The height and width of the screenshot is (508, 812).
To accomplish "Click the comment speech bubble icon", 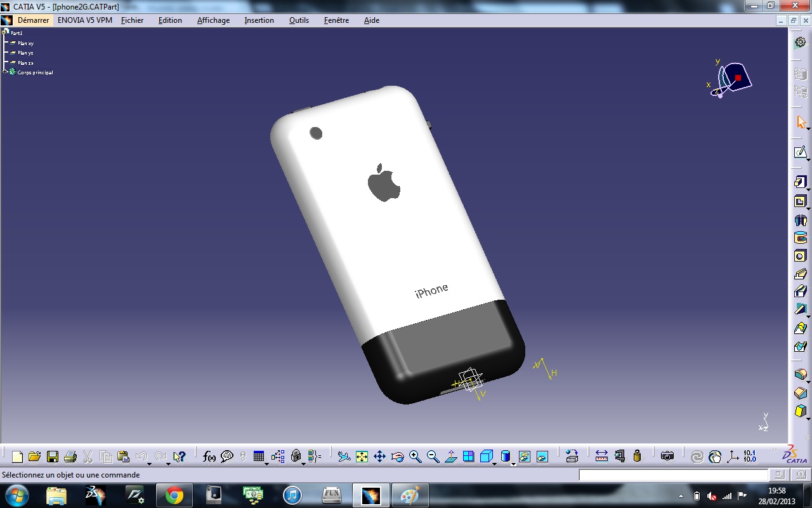I will pyautogui.click(x=227, y=457).
